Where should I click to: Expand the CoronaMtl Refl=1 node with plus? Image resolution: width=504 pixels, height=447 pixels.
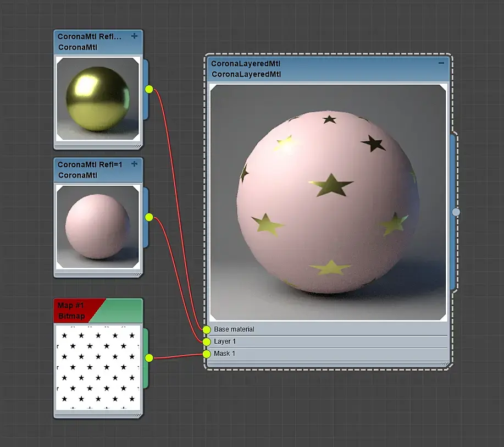point(134,164)
